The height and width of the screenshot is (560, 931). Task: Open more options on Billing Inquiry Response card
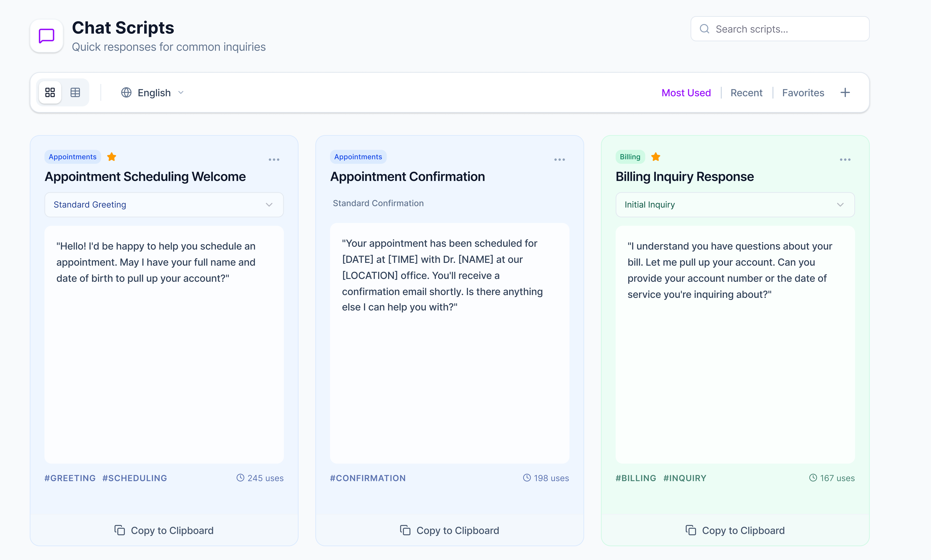[845, 160]
